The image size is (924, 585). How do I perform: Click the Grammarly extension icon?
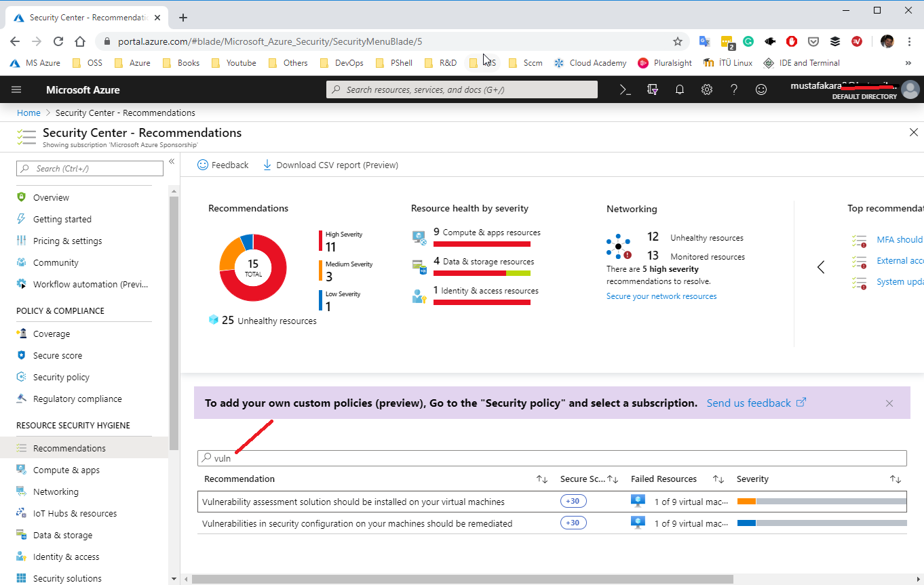pyautogui.click(x=748, y=41)
